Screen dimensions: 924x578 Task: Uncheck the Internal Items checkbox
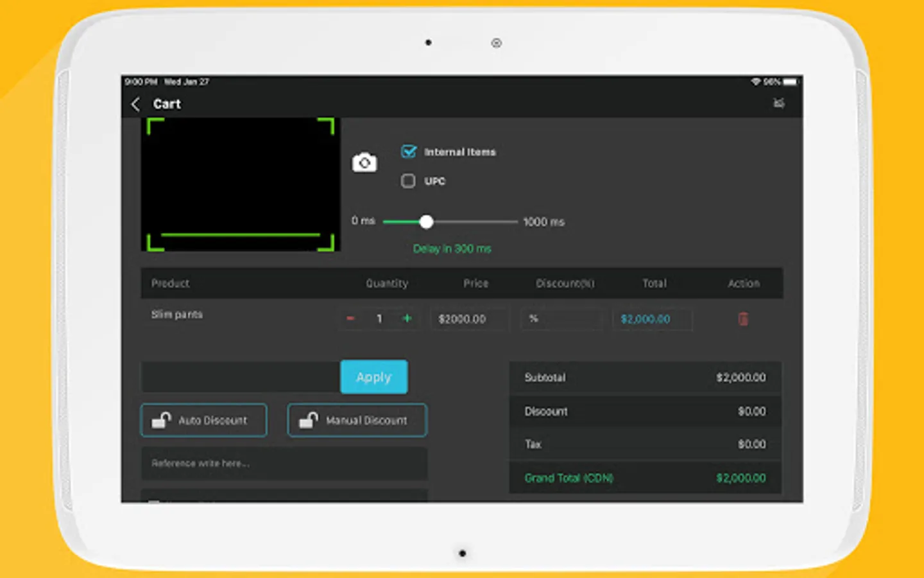click(x=408, y=152)
